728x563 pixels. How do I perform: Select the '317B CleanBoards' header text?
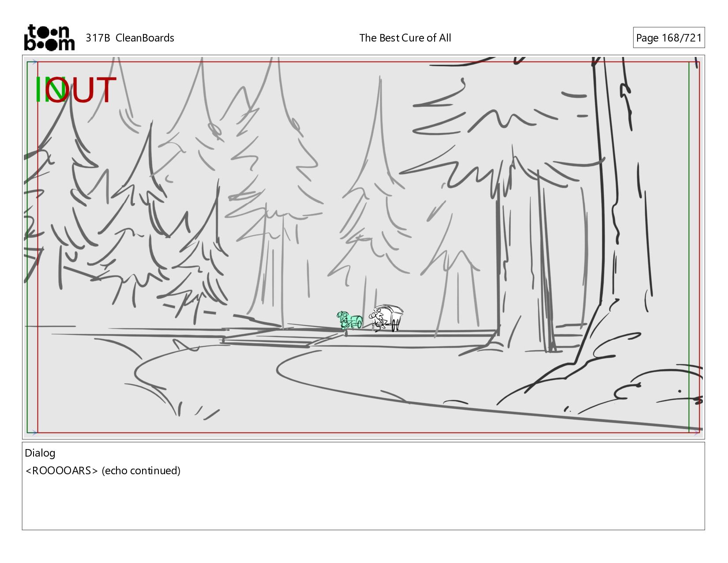(x=130, y=38)
